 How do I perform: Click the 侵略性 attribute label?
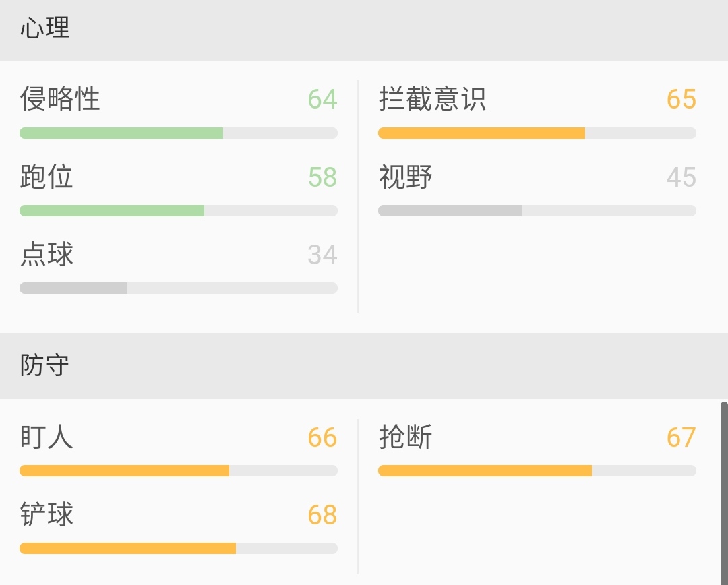(x=61, y=99)
